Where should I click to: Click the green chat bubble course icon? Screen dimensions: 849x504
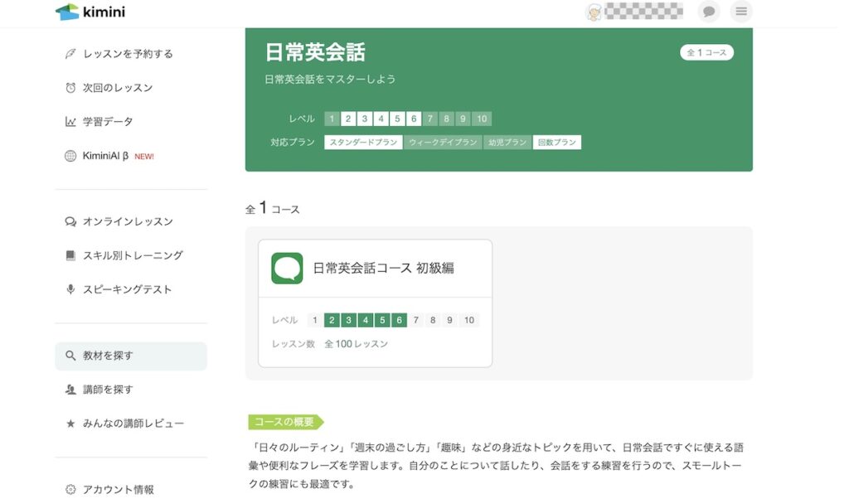click(287, 268)
